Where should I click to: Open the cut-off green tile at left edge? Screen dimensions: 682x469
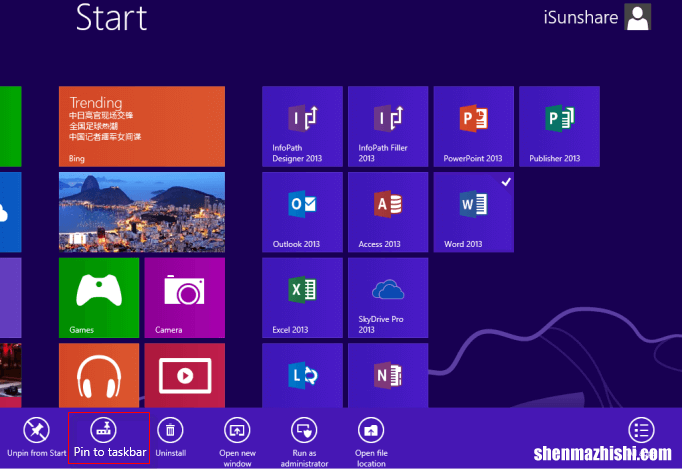[x=10, y=126]
